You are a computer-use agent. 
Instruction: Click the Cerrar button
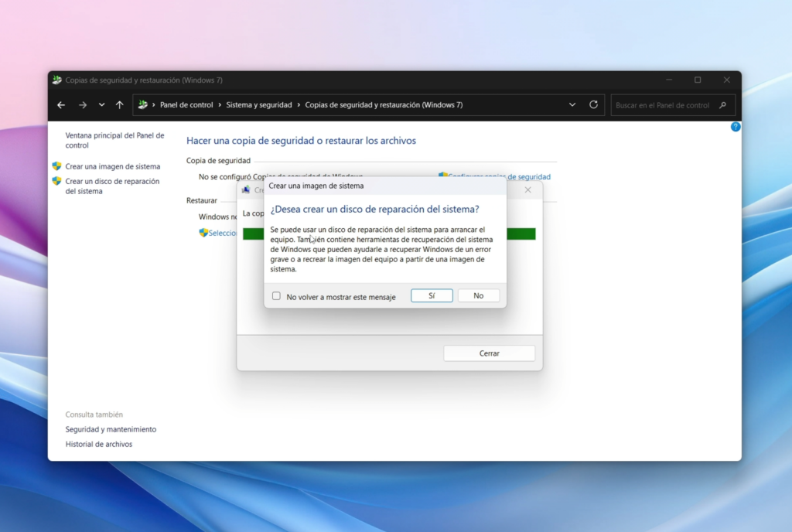[489, 353]
